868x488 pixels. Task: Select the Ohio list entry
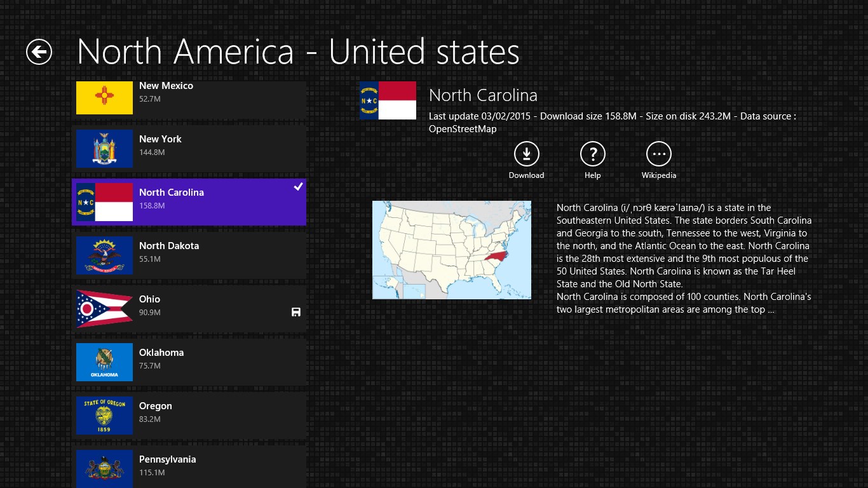pyautogui.click(x=189, y=308)
